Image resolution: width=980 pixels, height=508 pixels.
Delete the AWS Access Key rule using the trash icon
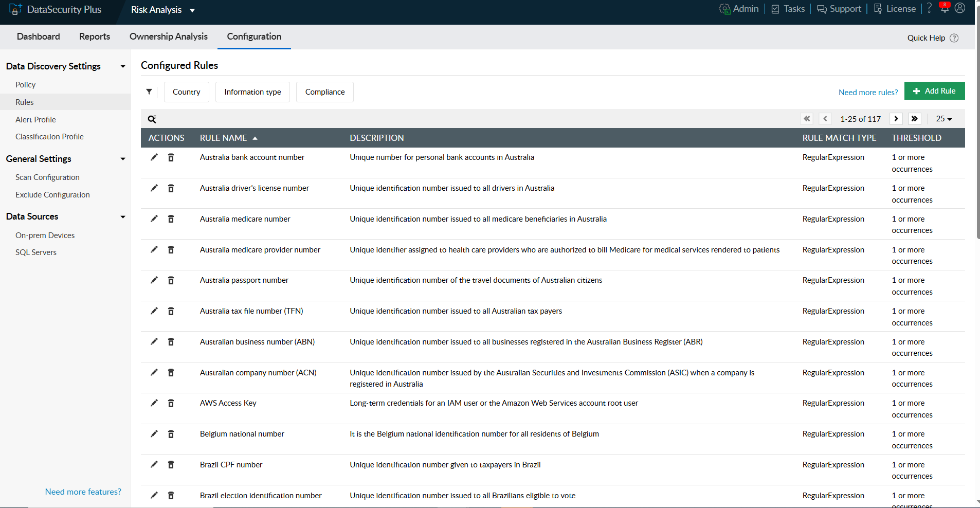[171, 403]
